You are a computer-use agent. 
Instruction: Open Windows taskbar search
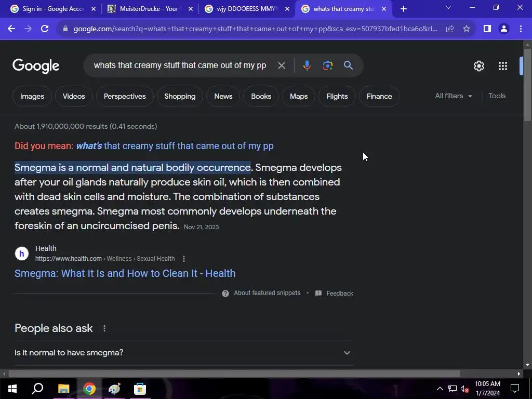tap(37, 389)
